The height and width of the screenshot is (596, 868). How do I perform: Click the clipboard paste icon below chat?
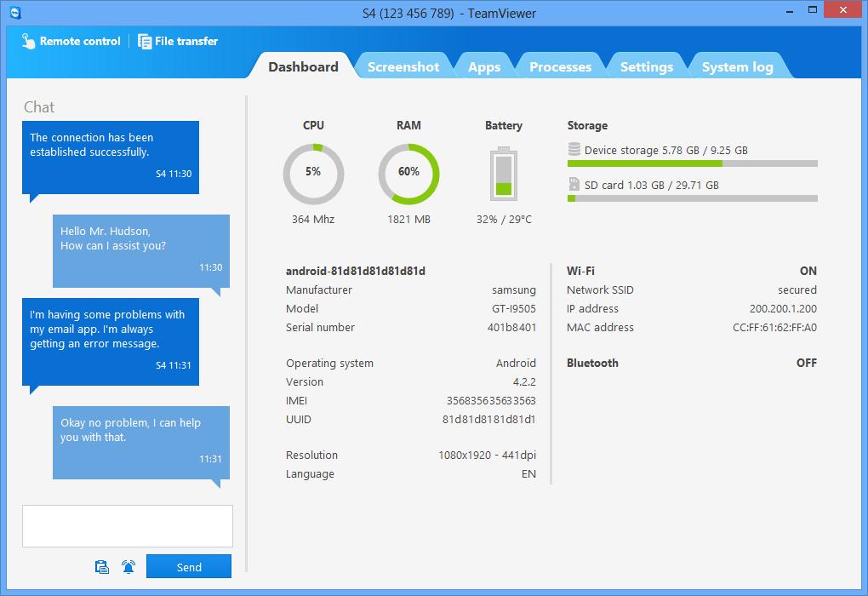point(102,567)
